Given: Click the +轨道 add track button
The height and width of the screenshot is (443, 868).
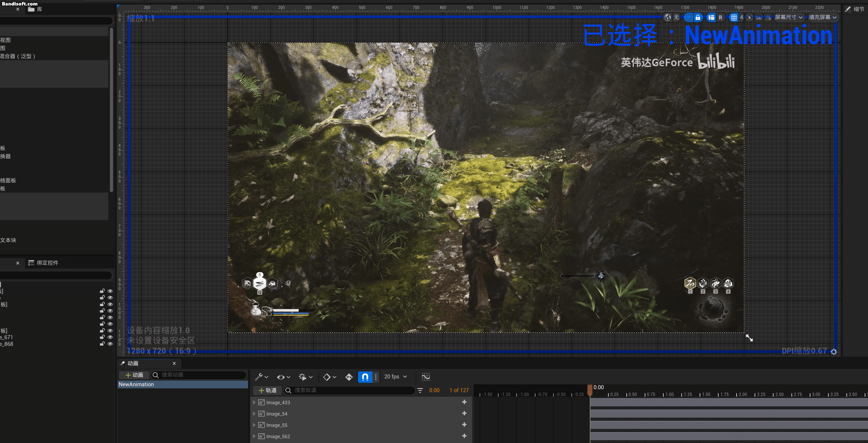Looking at the screenshot, I should pos(267,390).
